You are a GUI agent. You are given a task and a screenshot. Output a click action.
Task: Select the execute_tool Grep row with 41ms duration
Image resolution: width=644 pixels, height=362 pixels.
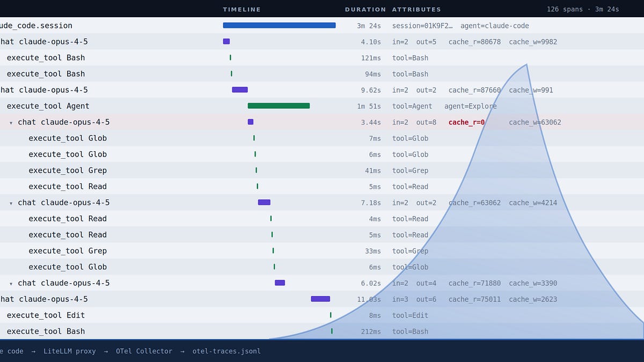(x=322, y=170)
